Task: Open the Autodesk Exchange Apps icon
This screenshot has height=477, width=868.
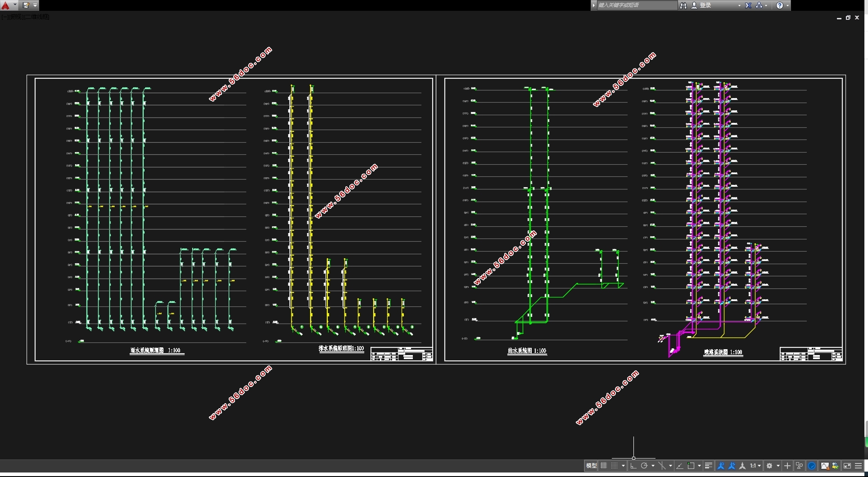Action: pos(748,5)
